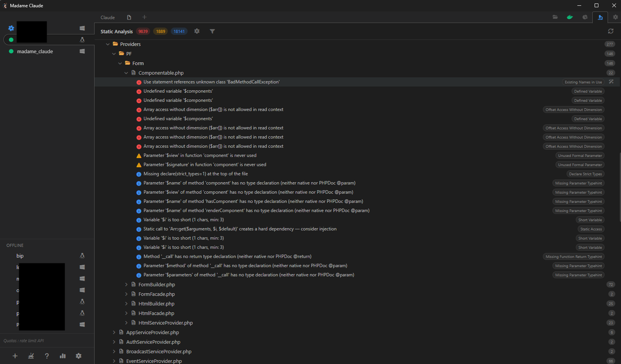Open static analysis settings gear
621x364 pixels.
197,31
